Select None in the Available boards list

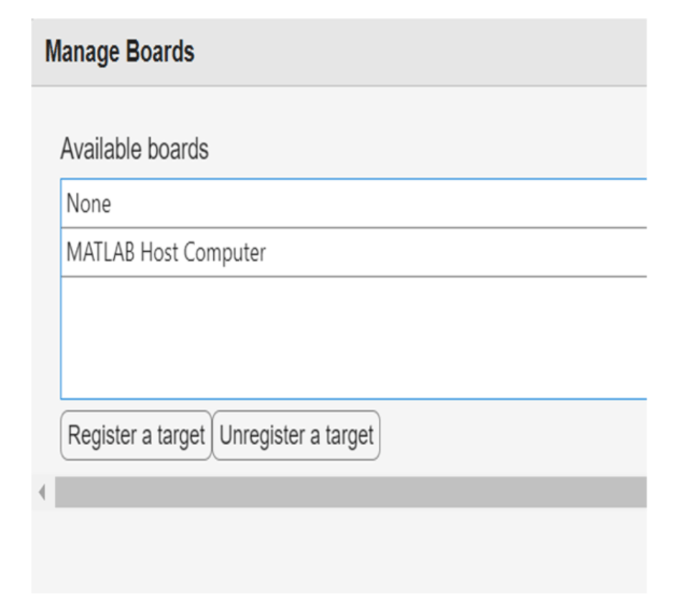coord(89,204)
